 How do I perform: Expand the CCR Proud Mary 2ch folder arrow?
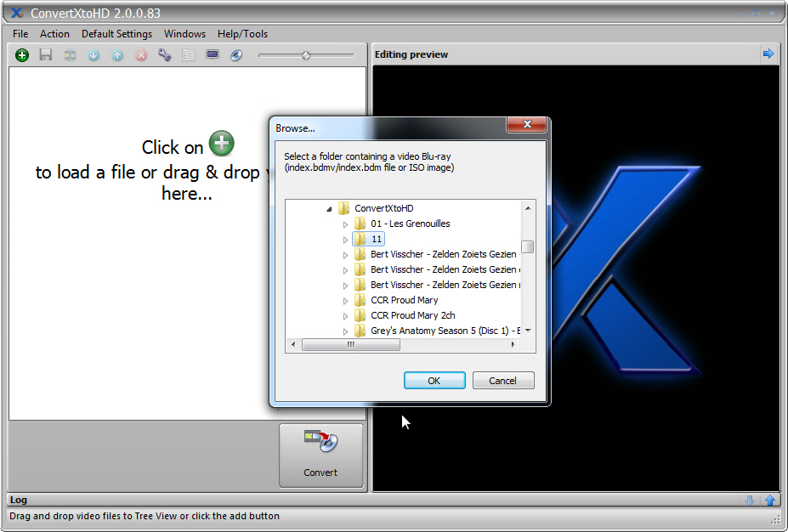(x=345, y=316)
